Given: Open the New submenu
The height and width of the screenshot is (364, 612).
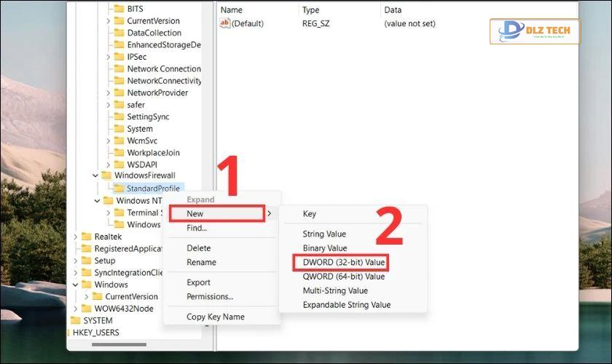Looking at the screenshot, I should pos(217,214).
